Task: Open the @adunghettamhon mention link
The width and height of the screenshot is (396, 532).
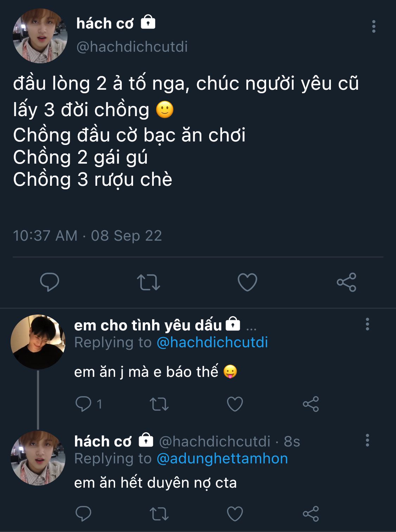Action: 222,458
